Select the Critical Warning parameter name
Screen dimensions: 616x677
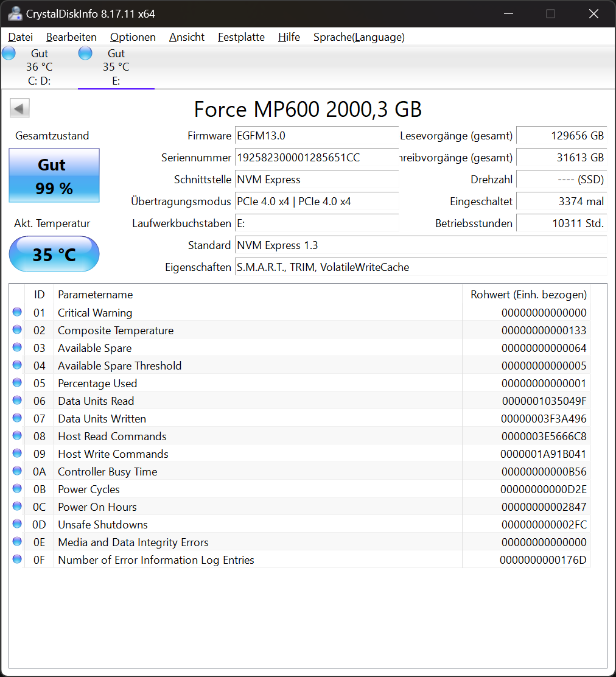95,312
